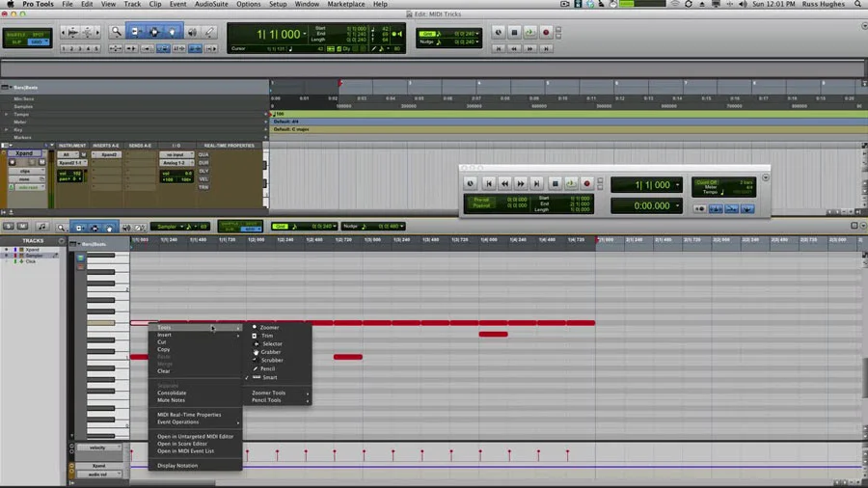Open Transport window sub counter dropdown
Screen dimensions: 868x488
pos(678,206)
